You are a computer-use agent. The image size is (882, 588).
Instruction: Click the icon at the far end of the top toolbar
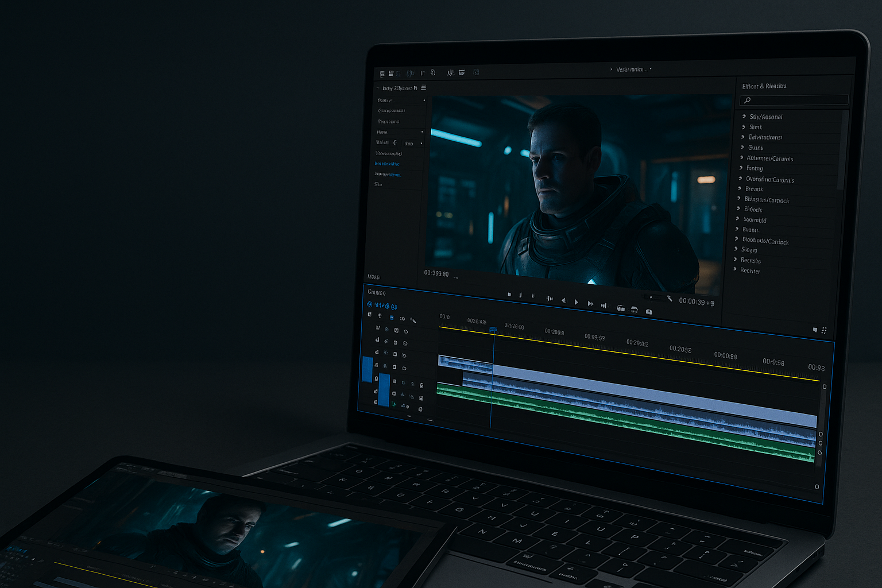coord(476,72)
